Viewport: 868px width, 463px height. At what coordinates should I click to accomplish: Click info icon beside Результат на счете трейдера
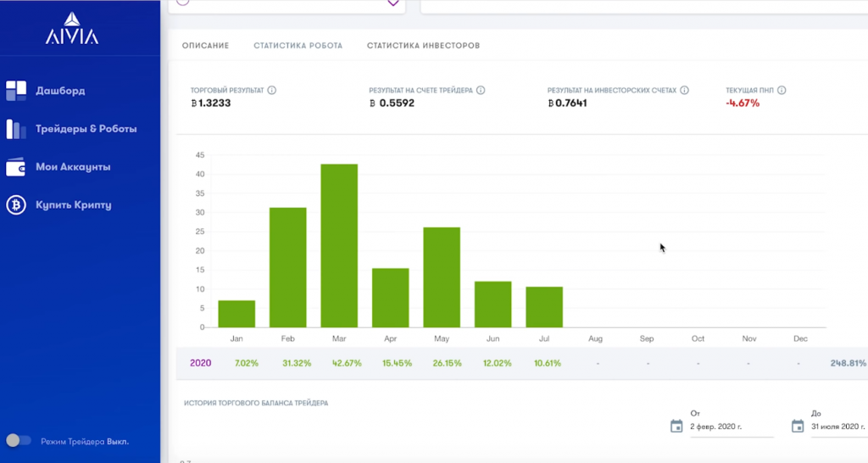[481, 91]
